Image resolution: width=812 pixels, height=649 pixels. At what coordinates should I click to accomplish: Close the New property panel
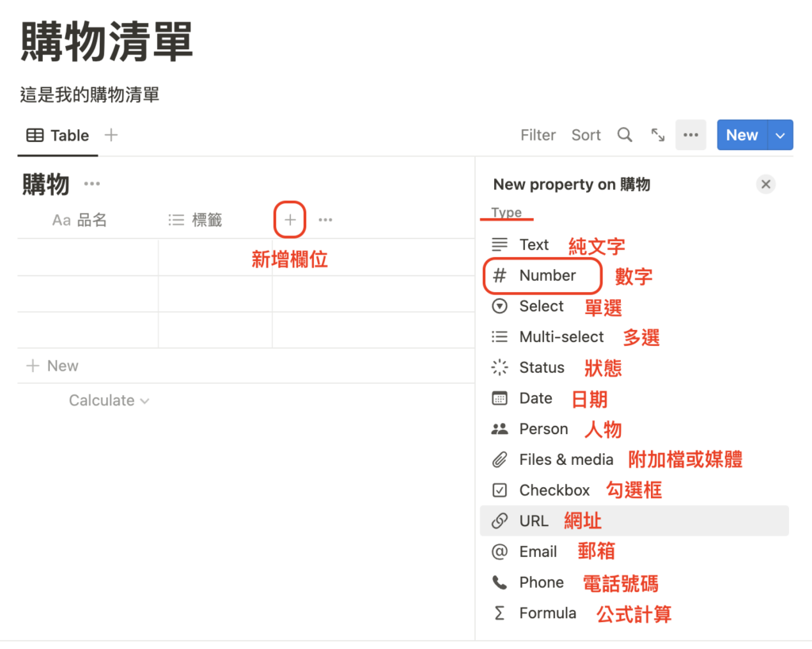tap(765, 184)
